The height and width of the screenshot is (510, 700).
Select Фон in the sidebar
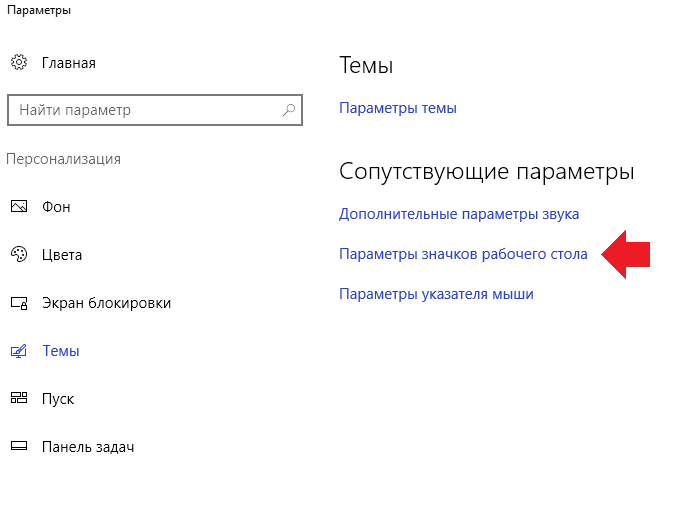pyautogui.click(x=56, y=207)
